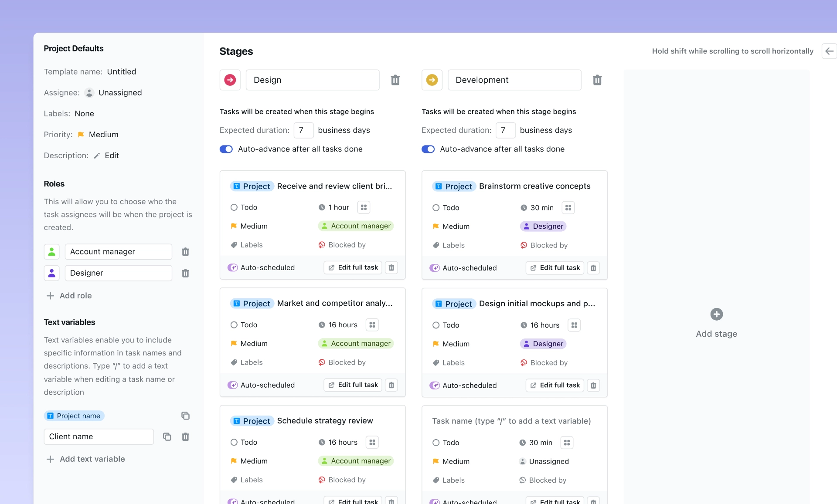Open 1 hour duration picker on Receive task
This screenshot has height=504, width=837.
[334, 207]
